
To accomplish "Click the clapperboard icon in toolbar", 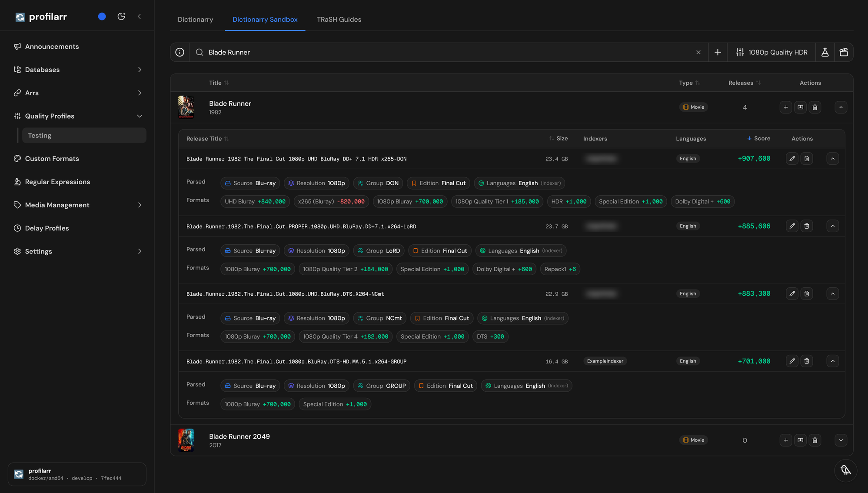I will click(x=844, y=52).
